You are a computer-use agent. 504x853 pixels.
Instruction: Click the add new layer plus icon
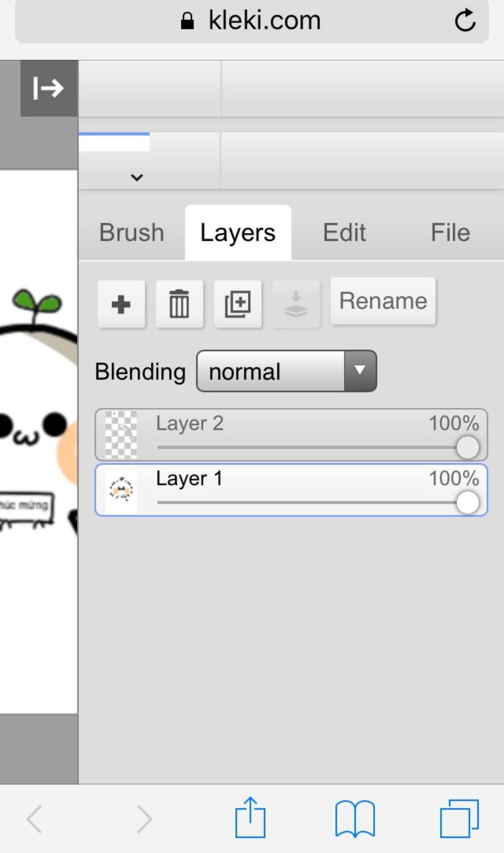[121, 304]
